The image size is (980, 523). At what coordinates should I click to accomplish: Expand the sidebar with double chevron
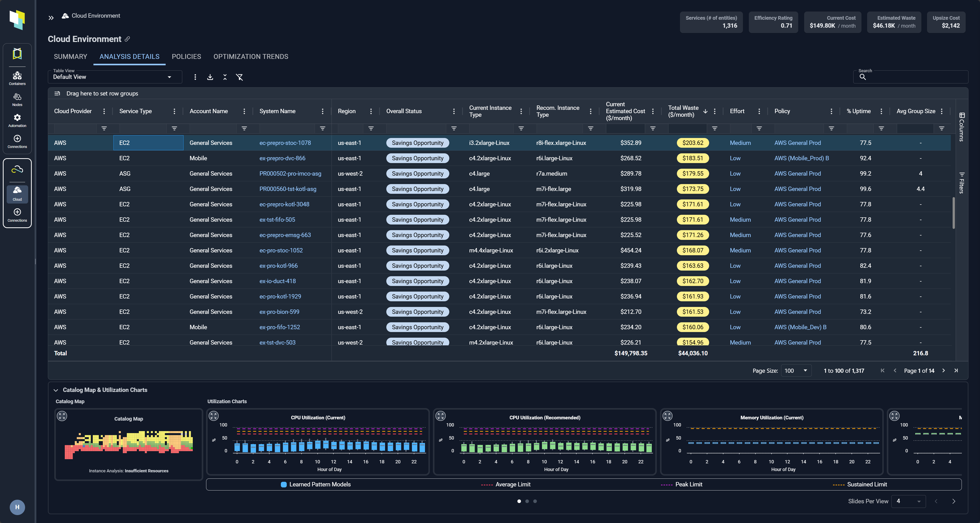point(51,17)
